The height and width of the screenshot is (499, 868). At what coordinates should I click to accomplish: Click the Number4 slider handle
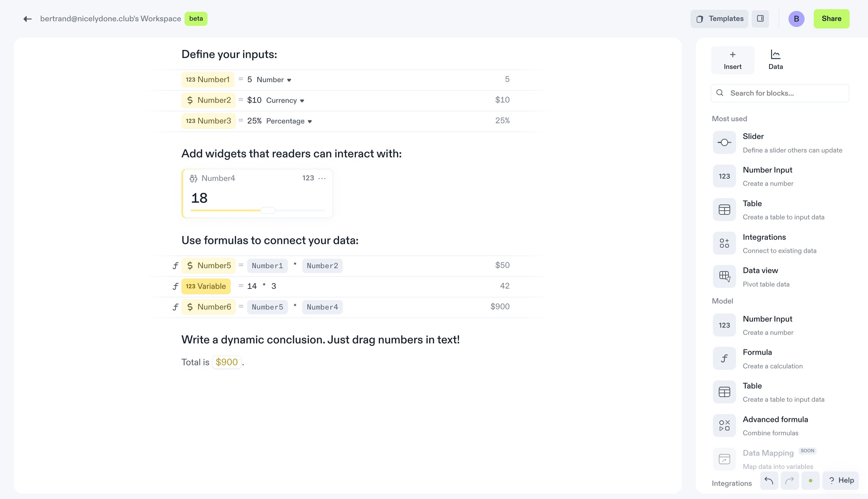pos(268,210)
